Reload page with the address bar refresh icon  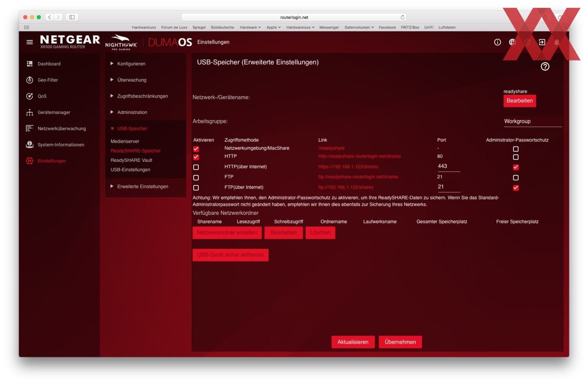403,17
